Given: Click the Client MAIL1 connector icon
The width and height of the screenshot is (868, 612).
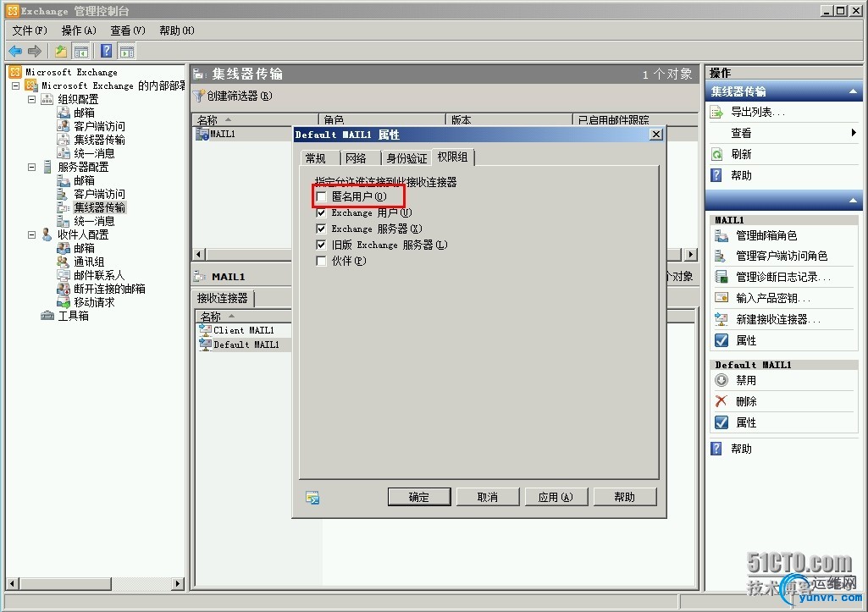Looking at the screenshot, I should [x=206, y=330].
